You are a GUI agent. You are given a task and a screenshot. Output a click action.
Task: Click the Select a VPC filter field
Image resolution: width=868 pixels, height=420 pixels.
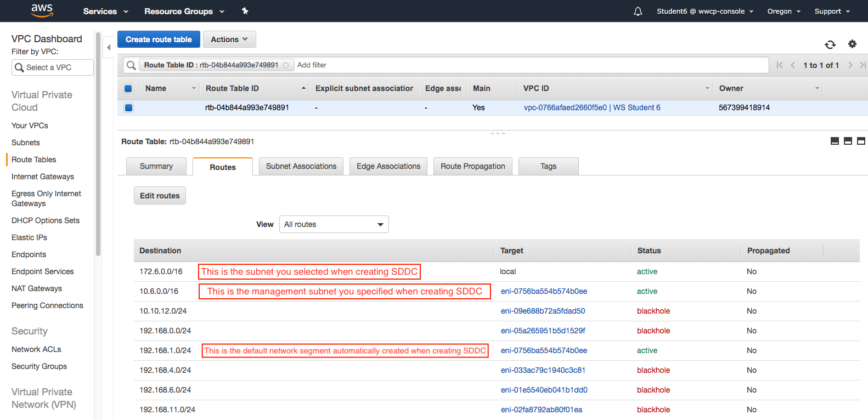pos(53,67)
